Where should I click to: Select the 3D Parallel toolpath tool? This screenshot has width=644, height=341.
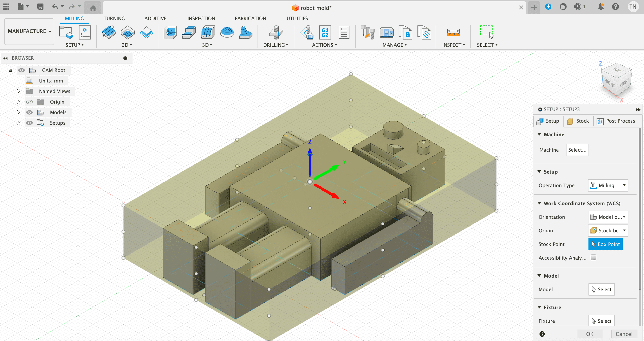click(x=208, y=32)
